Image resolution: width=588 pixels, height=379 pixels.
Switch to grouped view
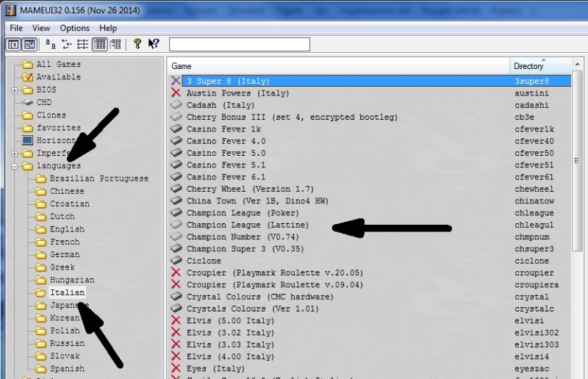pos(115,44)
